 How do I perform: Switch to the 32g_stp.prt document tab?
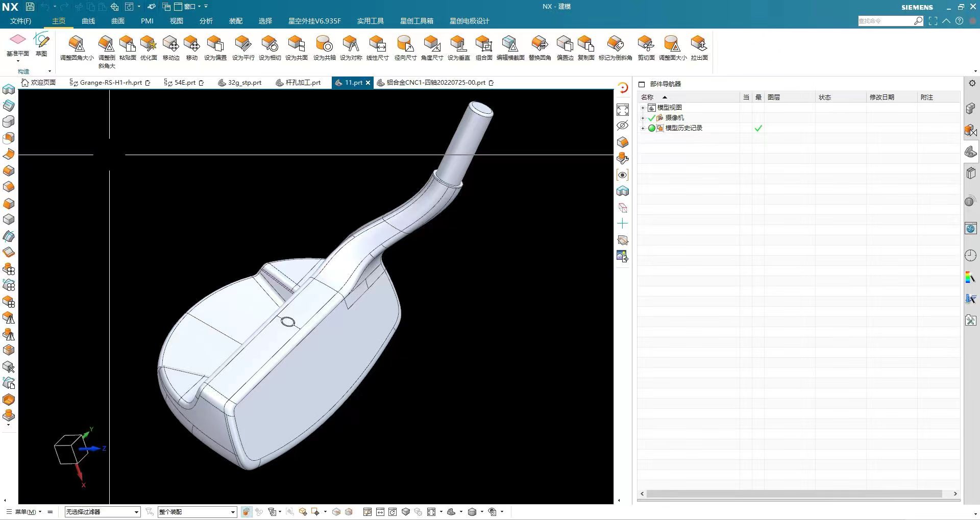[x=244, y=83]
